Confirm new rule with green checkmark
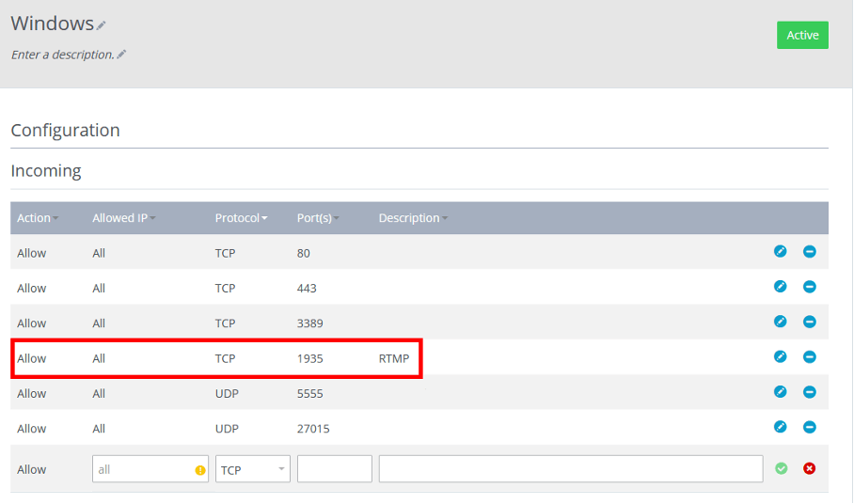 point(781,468)
